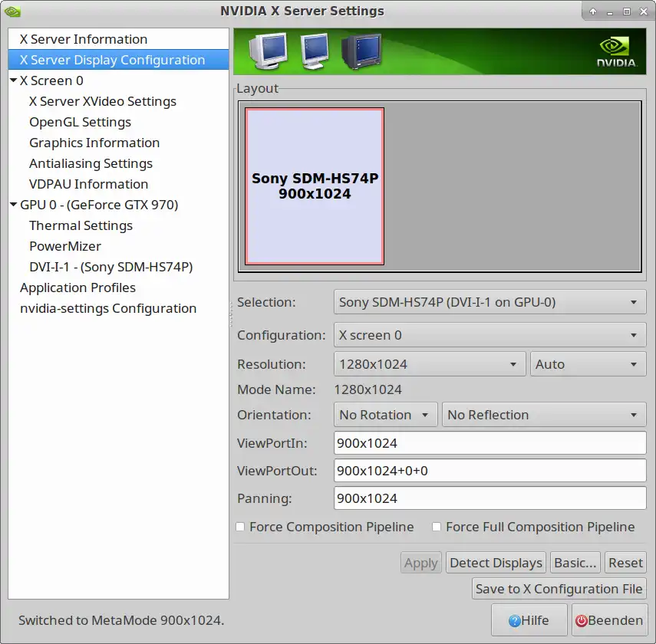
Task: Close the NVIDIA X Server Settings window
Action: (x=644, y=11)
